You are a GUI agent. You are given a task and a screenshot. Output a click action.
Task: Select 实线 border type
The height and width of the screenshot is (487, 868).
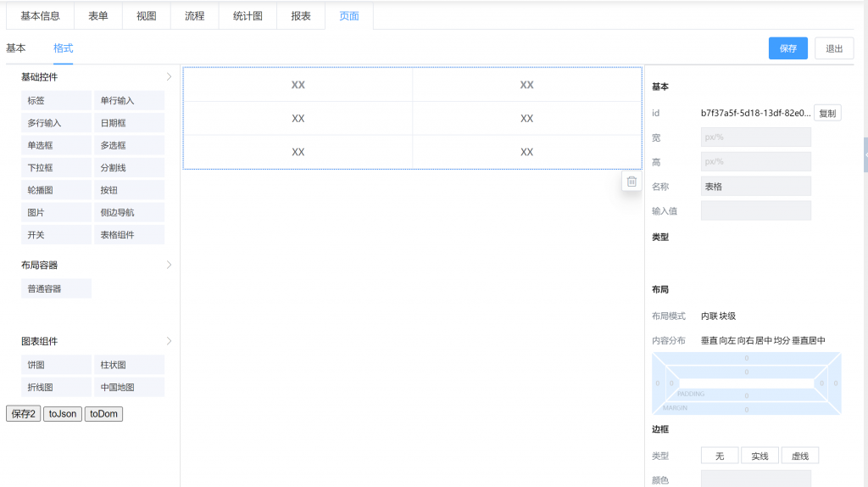(759, 456)
